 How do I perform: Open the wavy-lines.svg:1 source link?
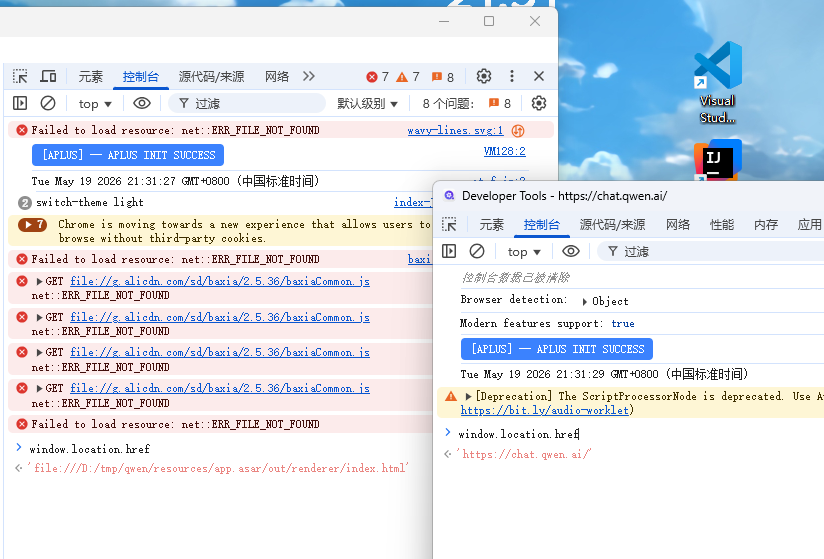(x=455, y=130)
